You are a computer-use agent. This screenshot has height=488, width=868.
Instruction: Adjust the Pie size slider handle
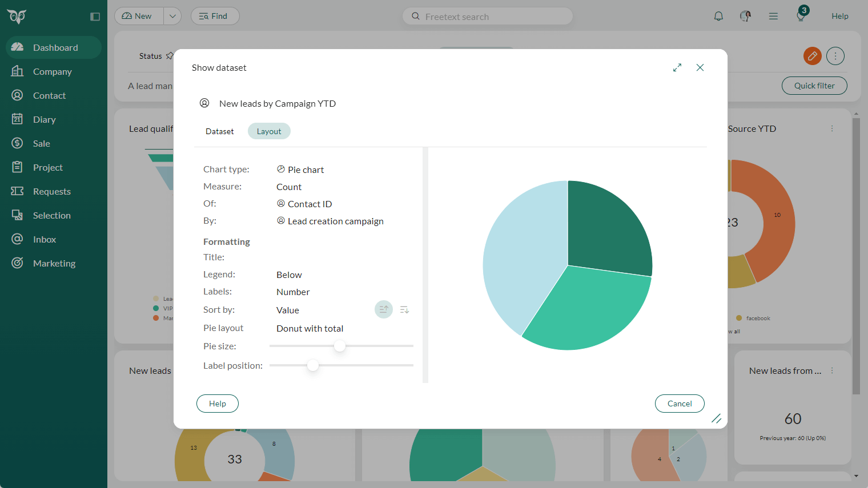(340, 346)
